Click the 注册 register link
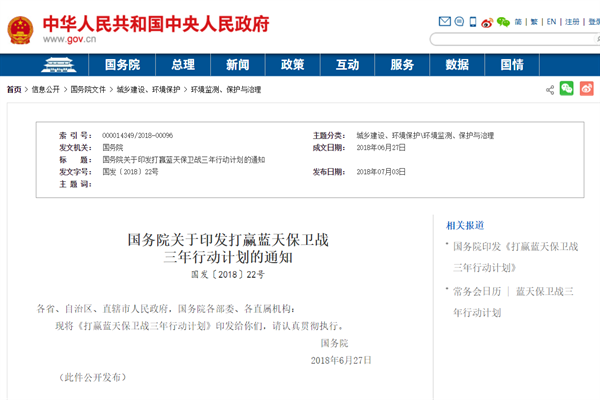Screen dimensions: 600x400 point(571,21)
